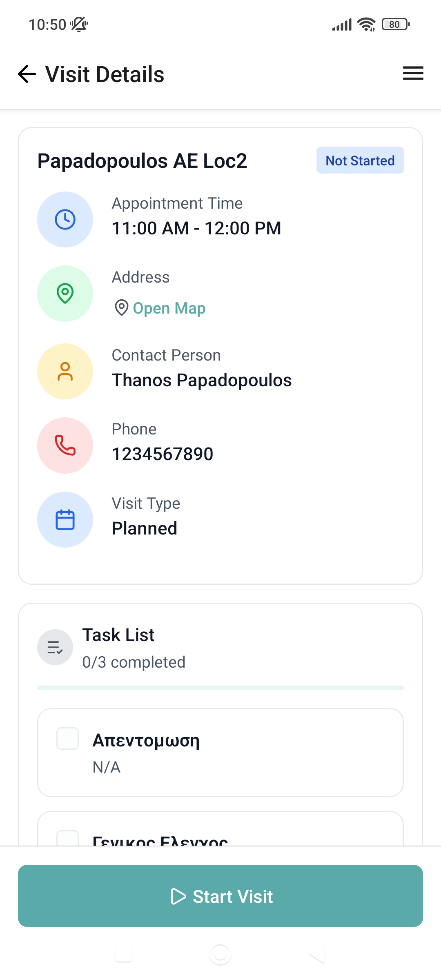Open the hamburger menu
This screenshot has width=441, height=980.
pos(413,73)
